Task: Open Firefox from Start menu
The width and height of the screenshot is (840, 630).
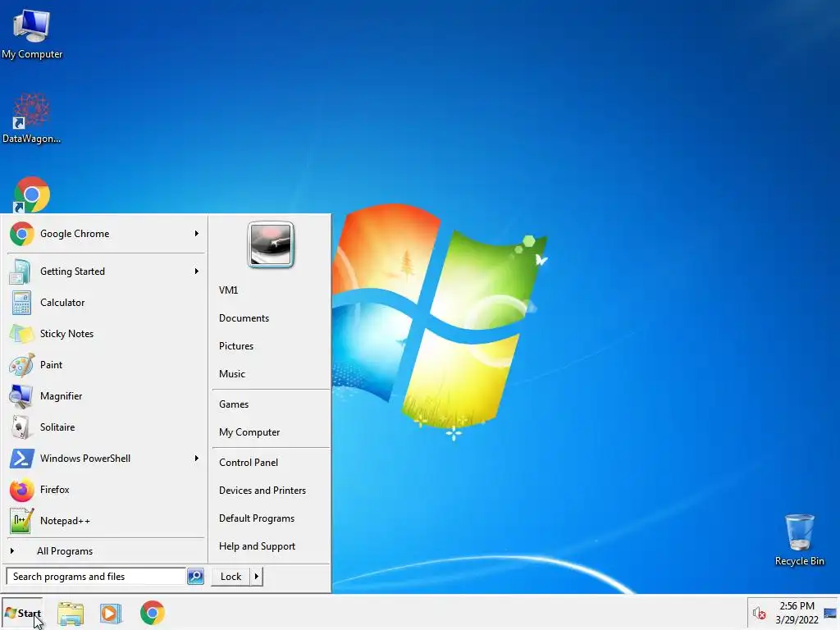Action: click(x=105, y=489)
